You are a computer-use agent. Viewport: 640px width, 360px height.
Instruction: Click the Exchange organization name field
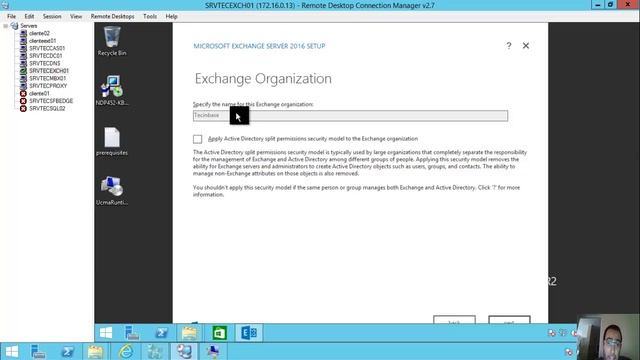[350, 116]
